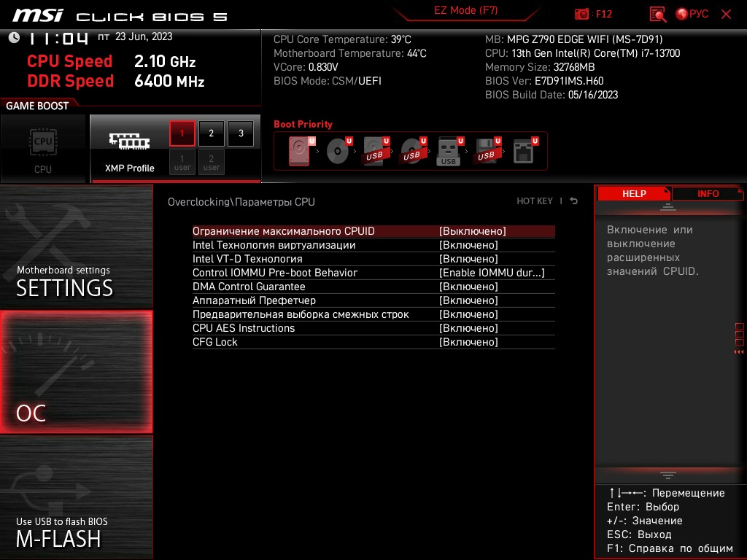Collapse the help panel top handle
This screenshot has height=560, width=747.
667,207
